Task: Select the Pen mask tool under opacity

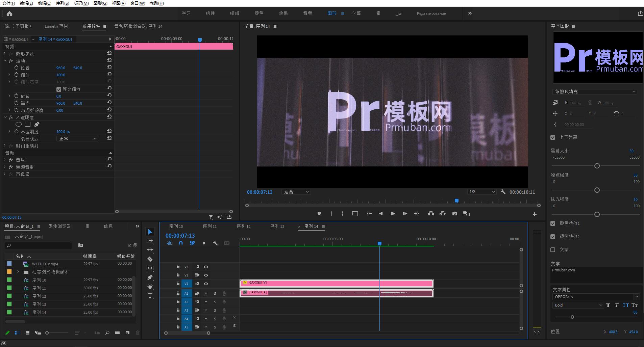Action: pyautogui.click(x=37, y=124)
